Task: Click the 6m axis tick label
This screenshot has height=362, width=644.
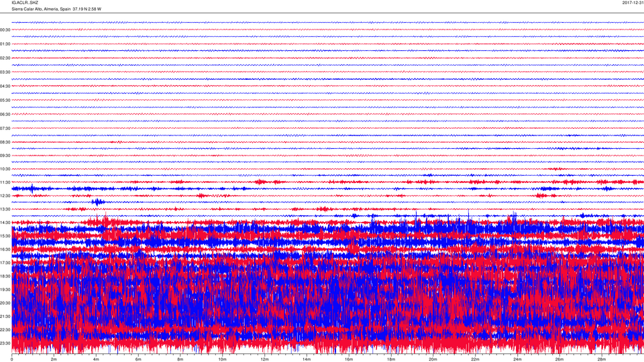Action: [x=138, y=359]
